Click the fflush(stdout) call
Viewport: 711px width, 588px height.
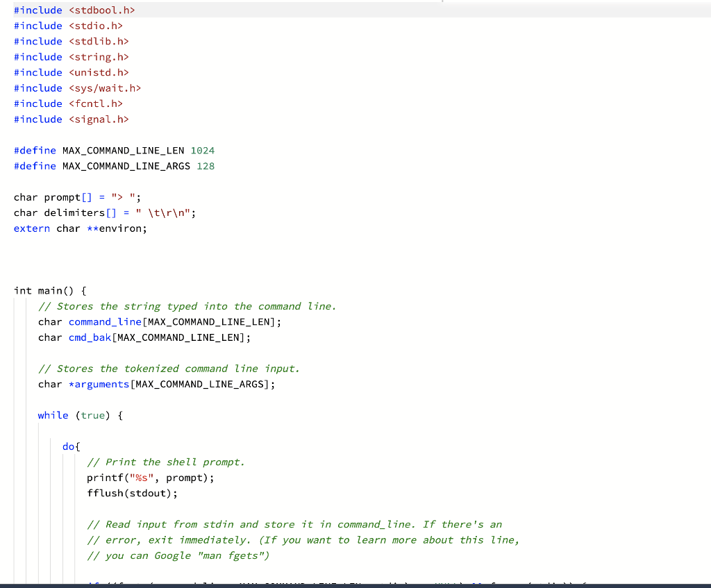pyautogui.click(x=132, y=493)
